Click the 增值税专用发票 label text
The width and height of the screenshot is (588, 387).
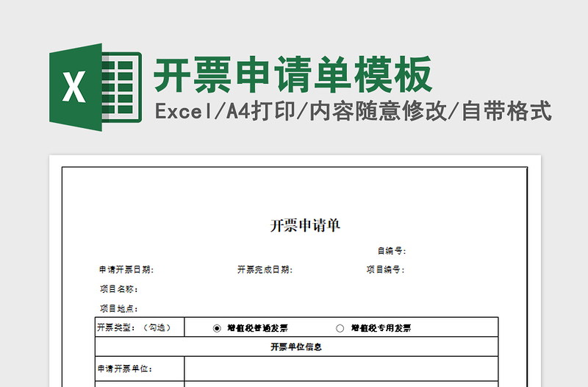tap(381, 328)
